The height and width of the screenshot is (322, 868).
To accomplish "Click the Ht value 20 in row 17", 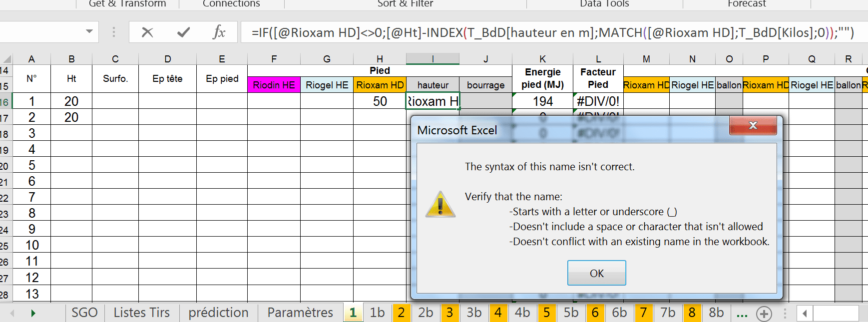I will (x=71, y=117).
